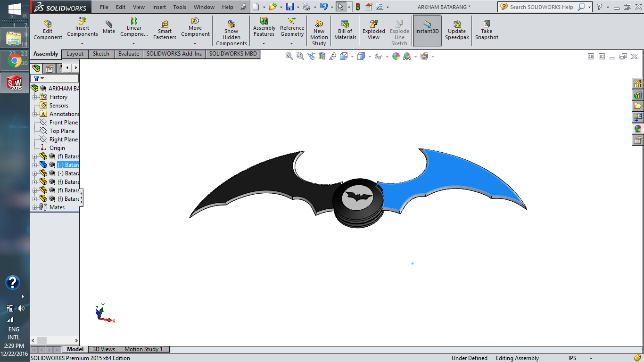Open the Bill of Materials tool
Viewport: 644px width, 362px height.
pyautogui.click(x=345, y=31)
